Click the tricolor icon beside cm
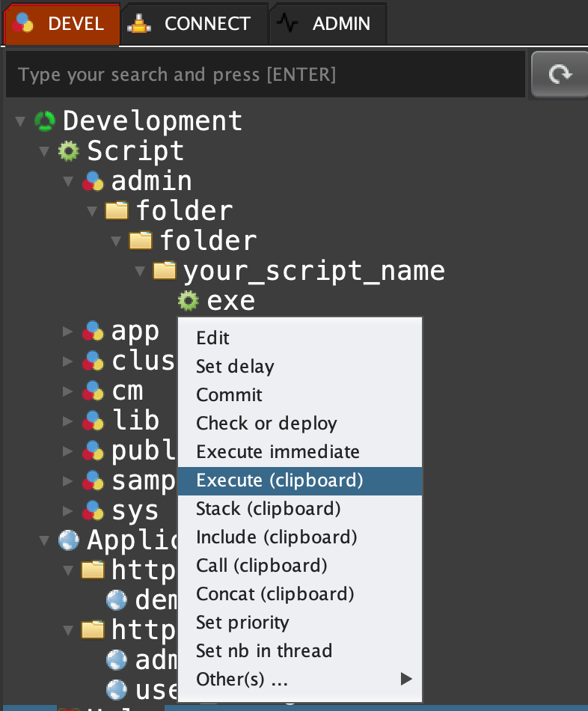 (x=93, y=390)
